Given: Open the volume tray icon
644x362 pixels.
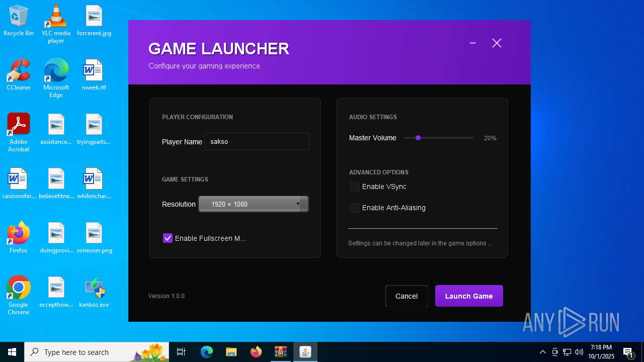Looking at the screenshot, I should click(x=579, y=352).
